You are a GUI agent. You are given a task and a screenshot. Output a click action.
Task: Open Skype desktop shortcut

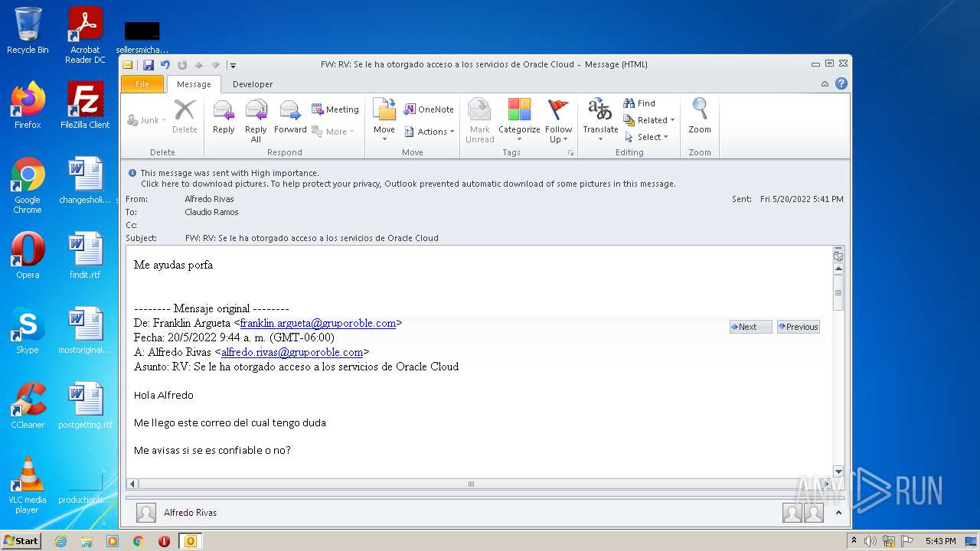[x=28, y=331]
